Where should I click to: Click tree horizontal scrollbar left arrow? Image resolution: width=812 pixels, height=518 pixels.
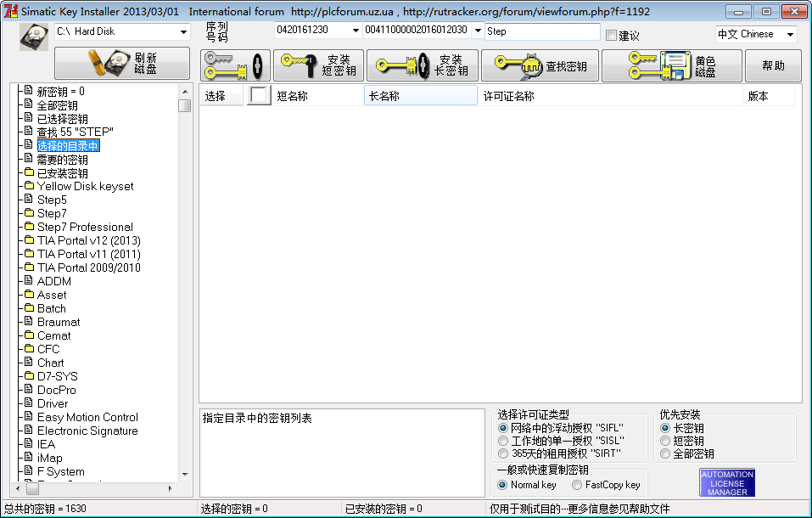(18, 488)
